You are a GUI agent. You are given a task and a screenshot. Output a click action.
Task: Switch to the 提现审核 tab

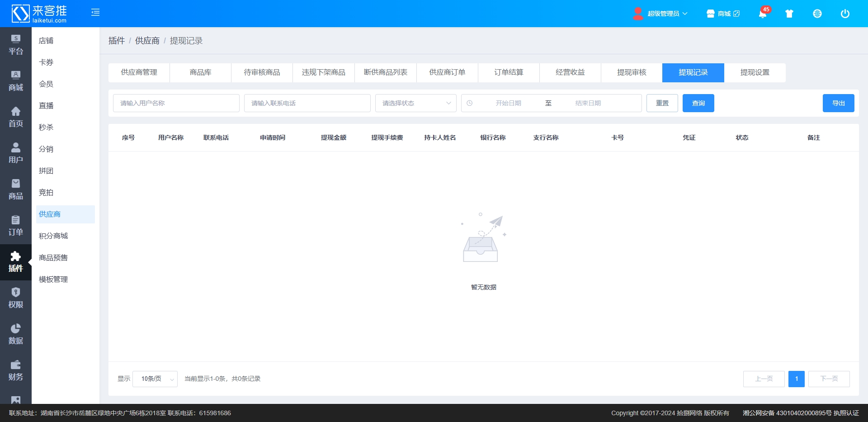coord(632,73)
